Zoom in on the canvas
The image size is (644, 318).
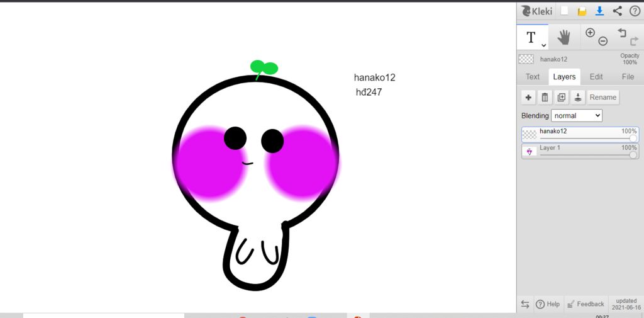(x=590, y=33)
